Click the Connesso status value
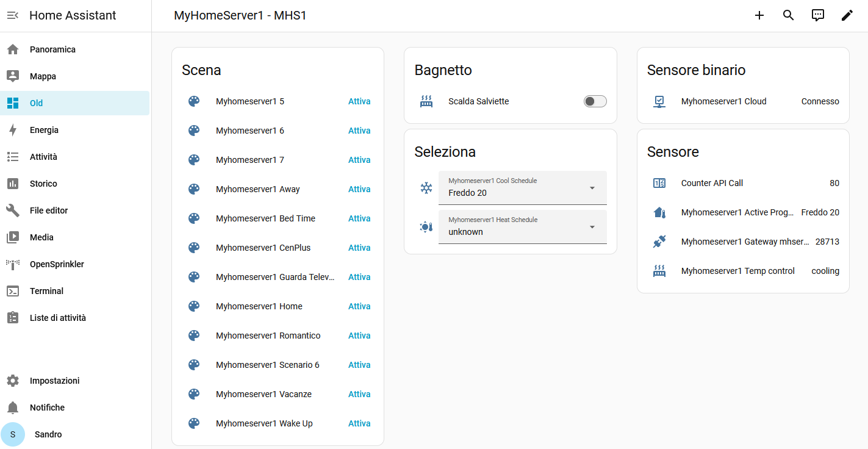The height and width of the screenshot is (449, 868). click(x=820, y=101)
